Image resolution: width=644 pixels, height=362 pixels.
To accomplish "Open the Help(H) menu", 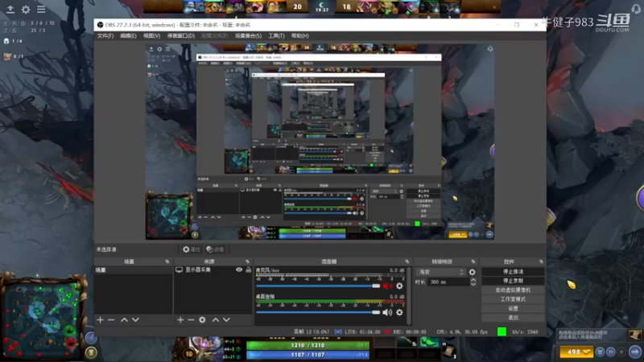I will click(299, 35).
